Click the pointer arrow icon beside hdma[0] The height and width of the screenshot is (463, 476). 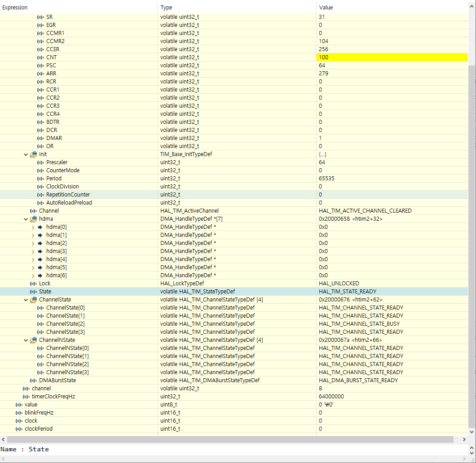[x=40, y=227]
